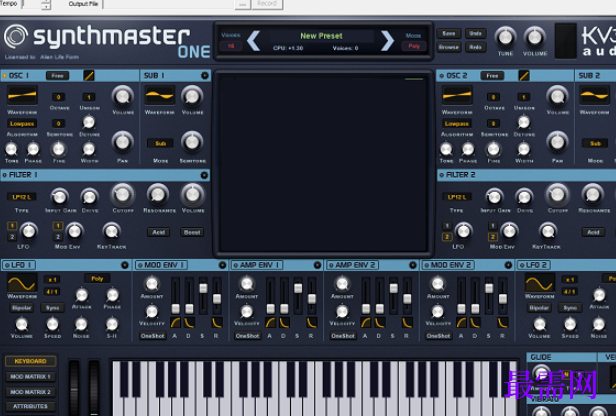Click the Undo button

point(475,33)
